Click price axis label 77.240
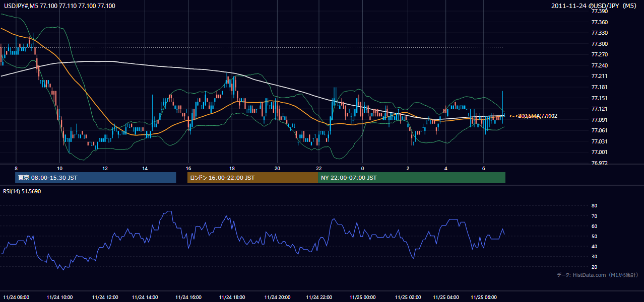This screenshot has height=302, width=644. pos(600,65)
